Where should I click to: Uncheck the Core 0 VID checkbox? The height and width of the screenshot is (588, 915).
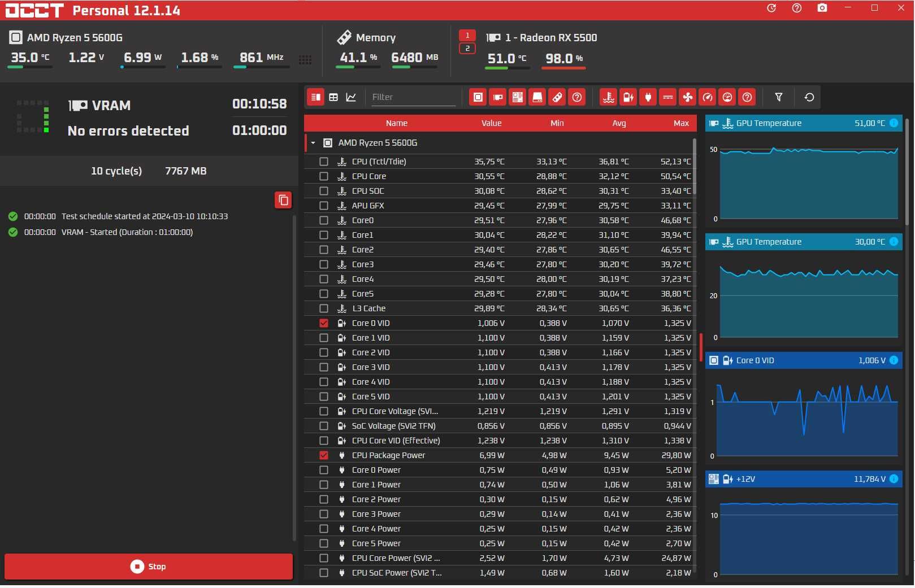(324, 323)
